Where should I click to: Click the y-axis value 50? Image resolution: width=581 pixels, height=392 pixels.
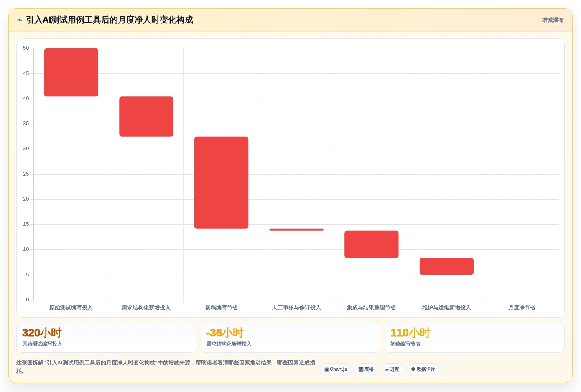(x=26, y=48)
